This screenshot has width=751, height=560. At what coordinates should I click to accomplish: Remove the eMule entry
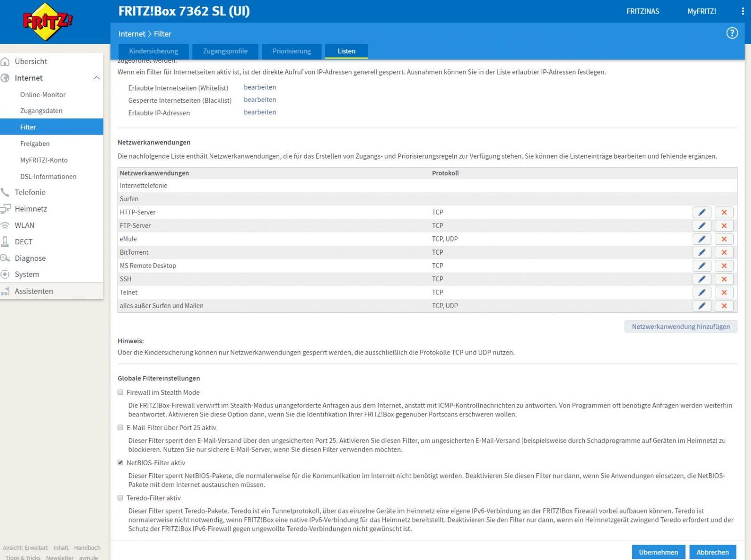click(x=724, y=239)
